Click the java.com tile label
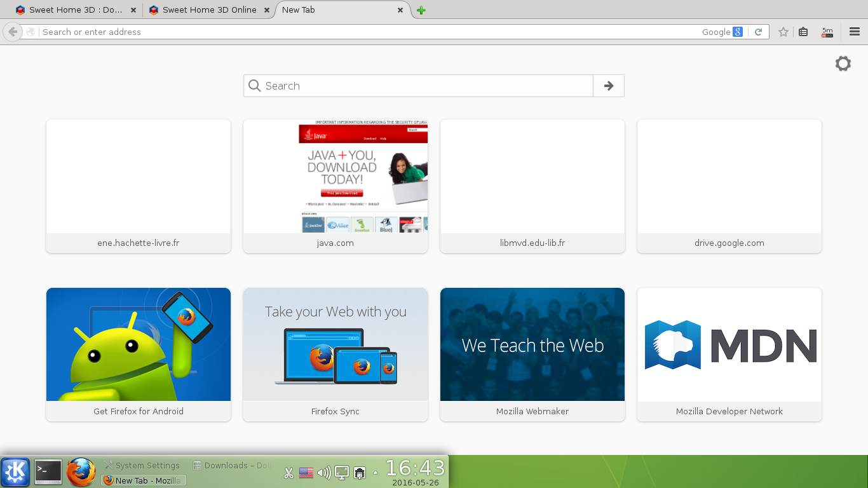Viewport: 868px width, 488px height. (336, 243)
